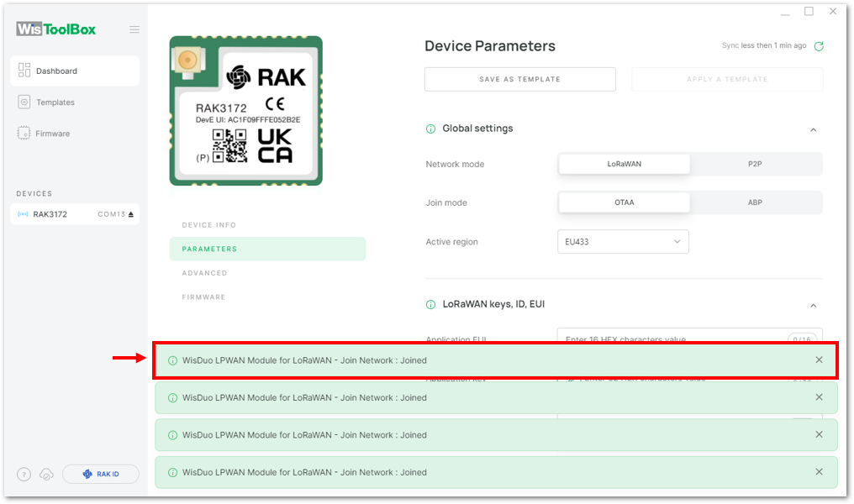This screenshot has width=854, height=504.
Task: Open the Active region EU433 dropdown
Action: [623, 242]
